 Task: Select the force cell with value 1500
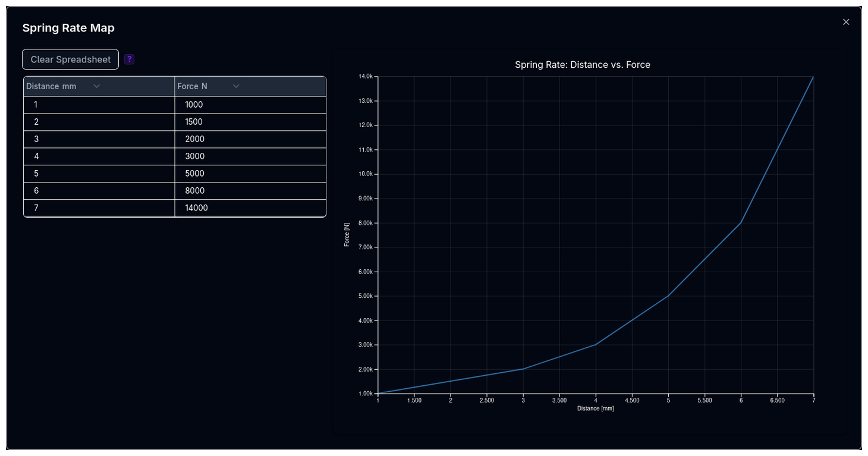pyautogui.click(x=250, y=122)
